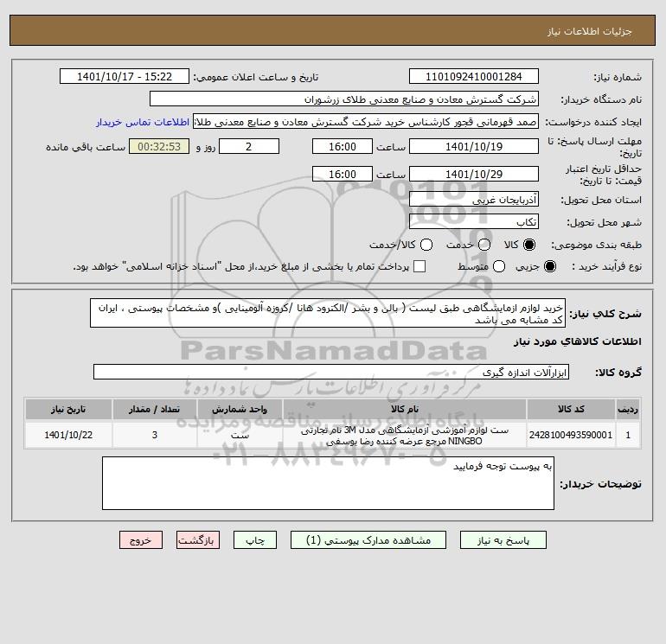Click the price validity hour field
This screenshot has width=666, height=644.
tap(343, 174)
